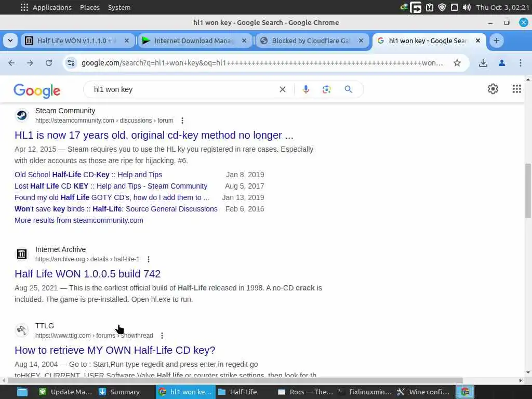Click the horizontal page scrollbar
The width and height of the screenshot is (532, 399).
(x=235, y=380)
